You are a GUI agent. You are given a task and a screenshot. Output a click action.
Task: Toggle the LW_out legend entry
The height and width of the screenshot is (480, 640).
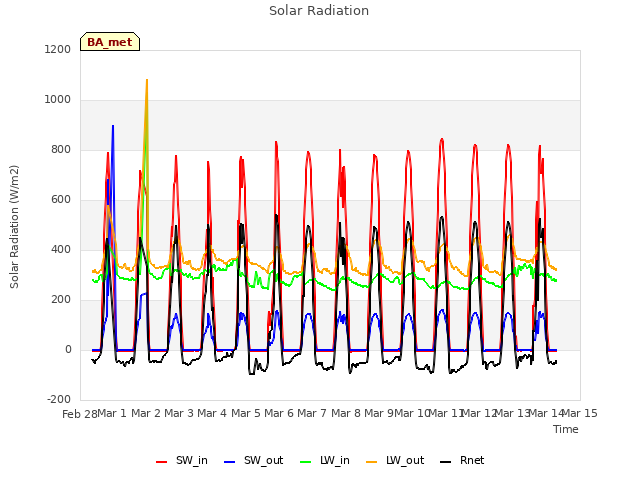395,461
